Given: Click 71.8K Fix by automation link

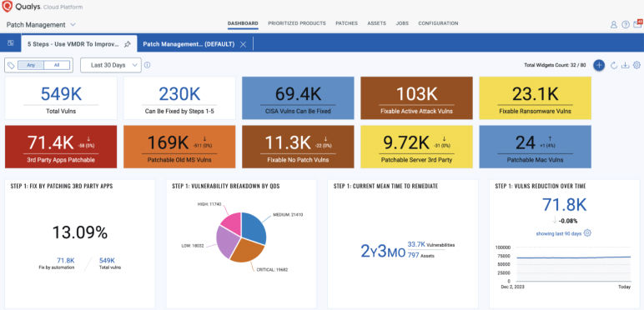Looking at the screenshot, I should point(65,260).
